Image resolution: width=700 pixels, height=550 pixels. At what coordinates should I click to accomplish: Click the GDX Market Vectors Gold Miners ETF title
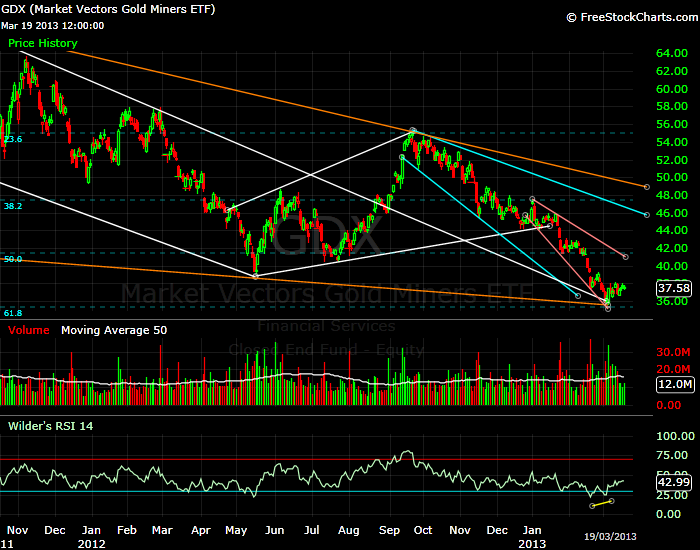(x=108, y=9)
